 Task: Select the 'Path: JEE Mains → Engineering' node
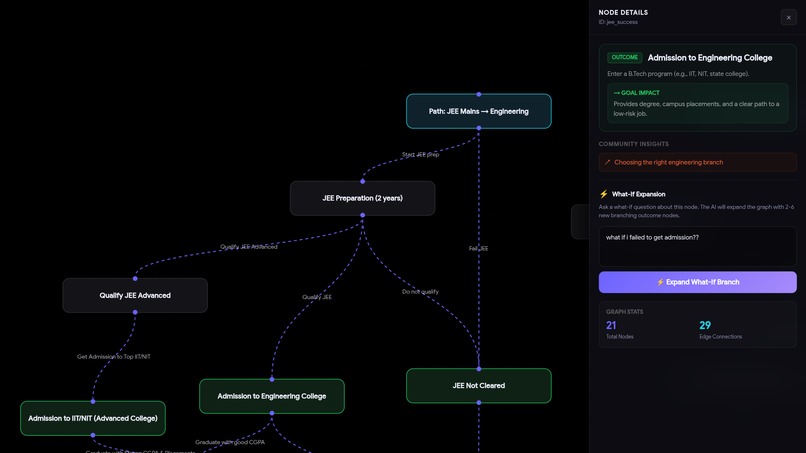[x=479, y=111]
